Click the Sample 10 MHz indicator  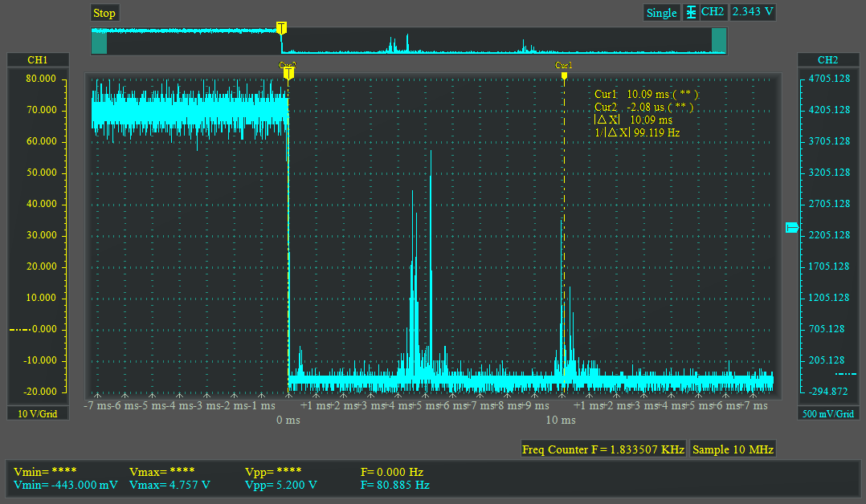coord(733,449)
